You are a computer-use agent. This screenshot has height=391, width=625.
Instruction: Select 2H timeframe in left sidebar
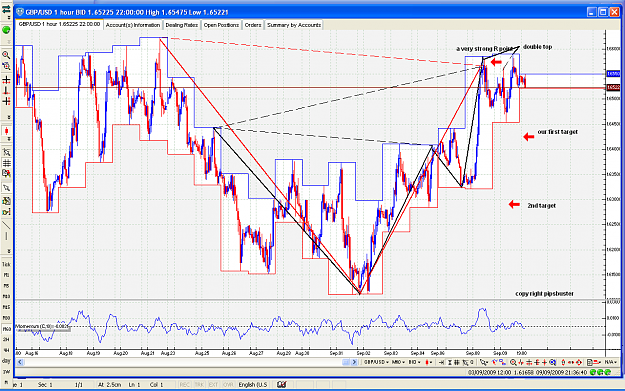click(6, 340)
